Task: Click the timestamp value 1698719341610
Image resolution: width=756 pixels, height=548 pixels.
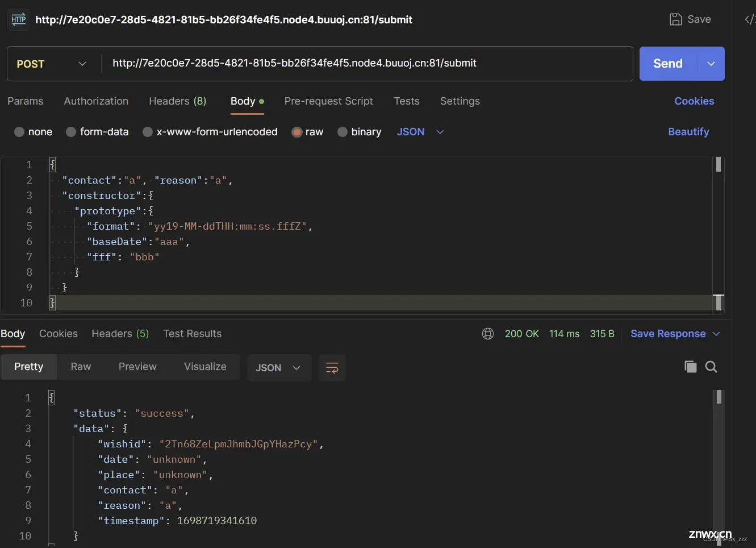Action: click(217, 521)
